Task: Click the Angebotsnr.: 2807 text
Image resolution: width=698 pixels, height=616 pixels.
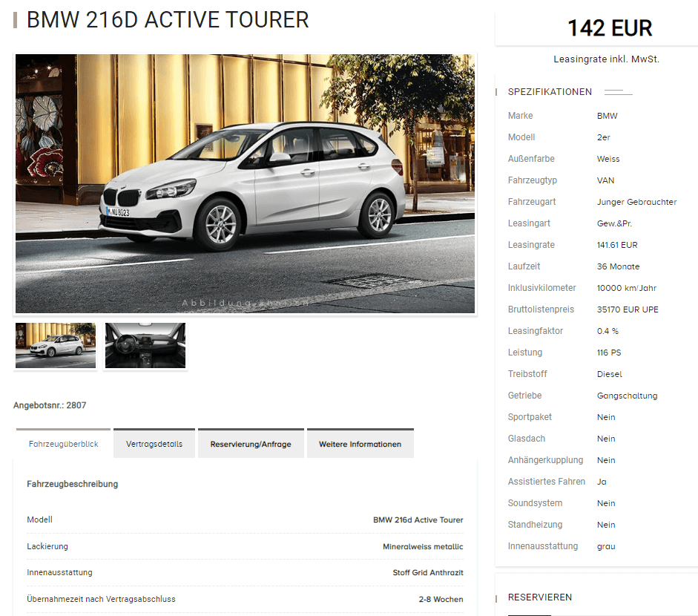Action: coord(50,405)
